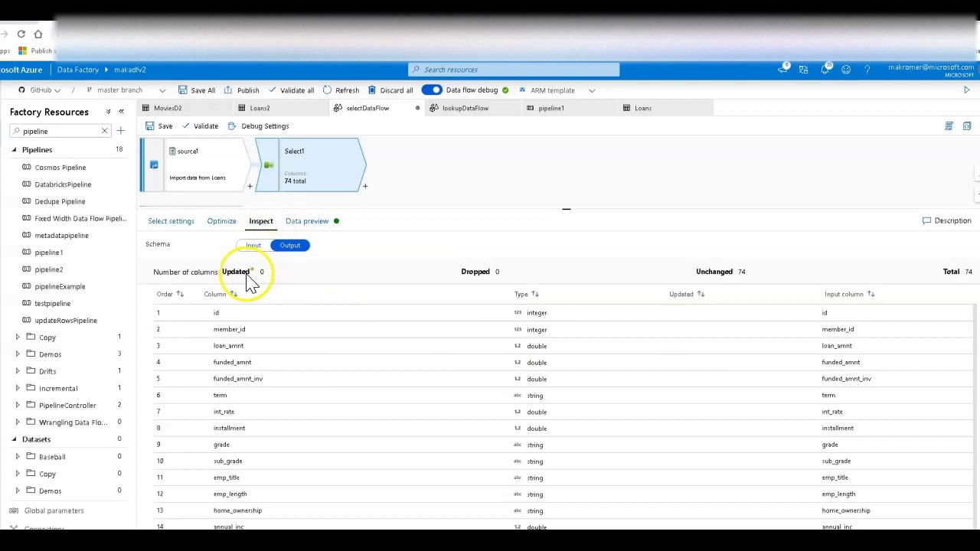Image resolution: width=980 pixels, height=551 pixels.
Task: Open the updateRowsPipeline item
Action: (x=66, y=321)
